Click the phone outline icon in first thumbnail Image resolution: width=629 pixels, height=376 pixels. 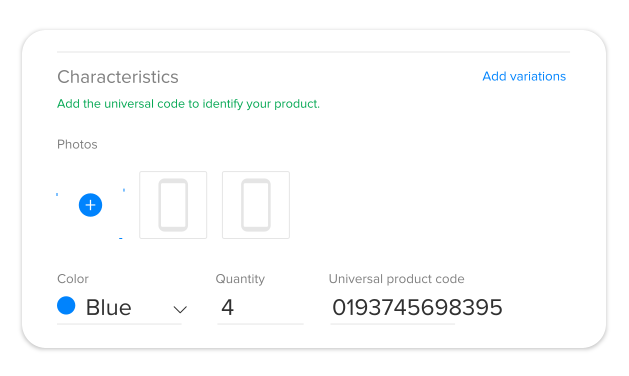[x=173, y=205]
